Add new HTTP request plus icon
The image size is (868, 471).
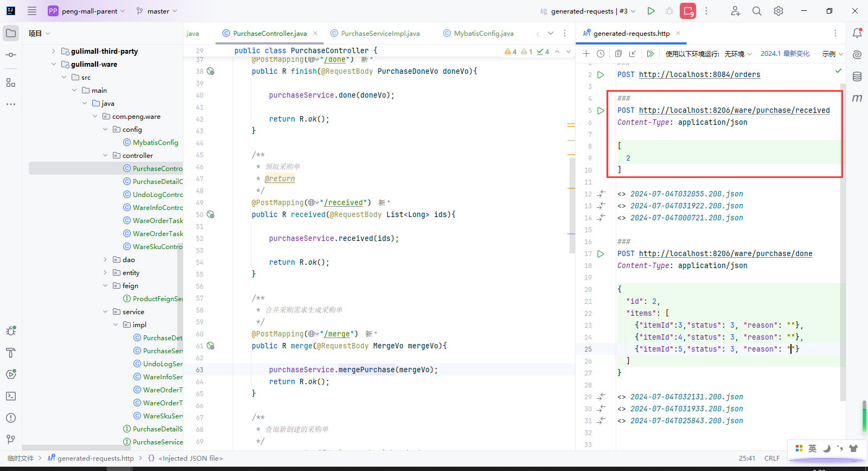tap(586, 54)
